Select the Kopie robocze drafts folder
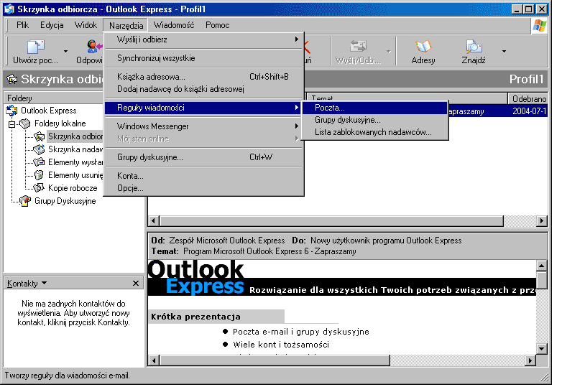This screenshot has height=392, width=562. pyautogui.click(x=72, y=188)
